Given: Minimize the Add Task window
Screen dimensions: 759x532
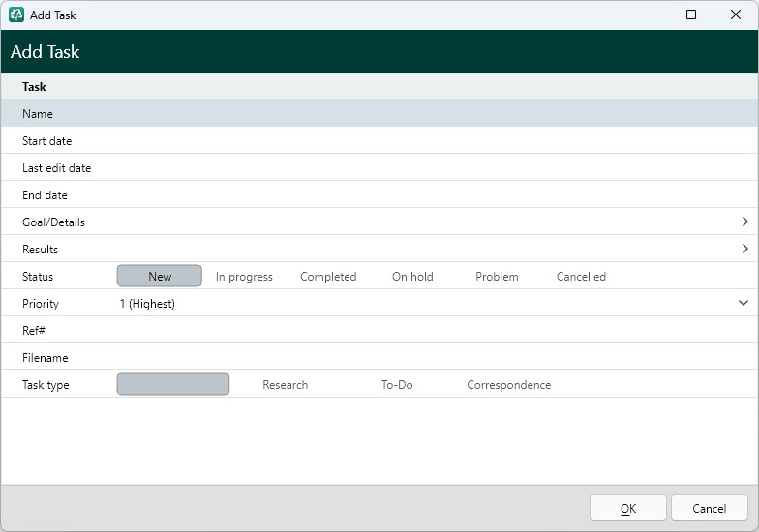Looking at the screenshot, I should coord(647,15).
